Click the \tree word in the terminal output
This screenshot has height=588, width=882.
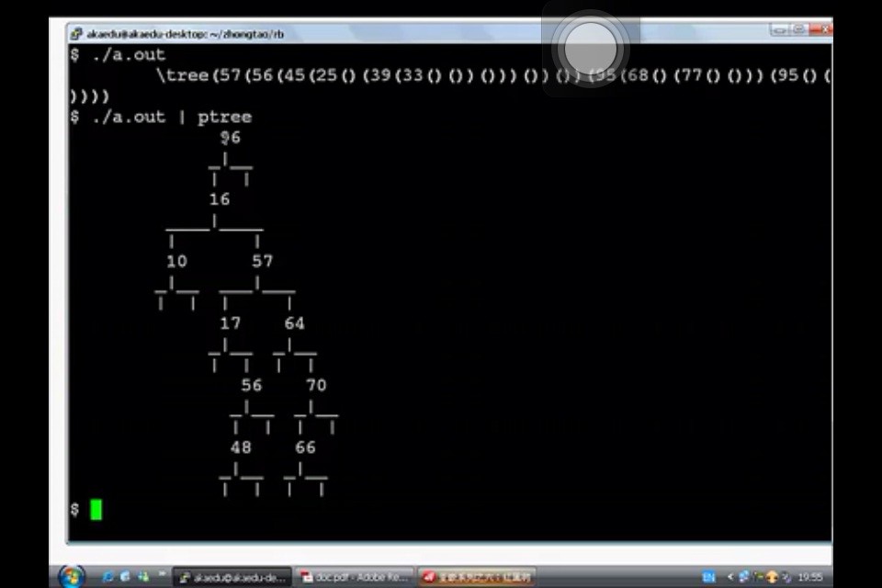[183, 75]
